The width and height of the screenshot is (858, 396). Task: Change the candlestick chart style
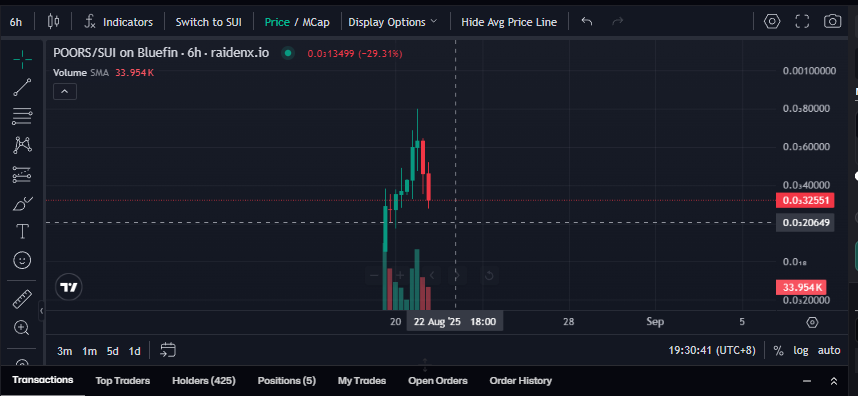pos(53,22)
